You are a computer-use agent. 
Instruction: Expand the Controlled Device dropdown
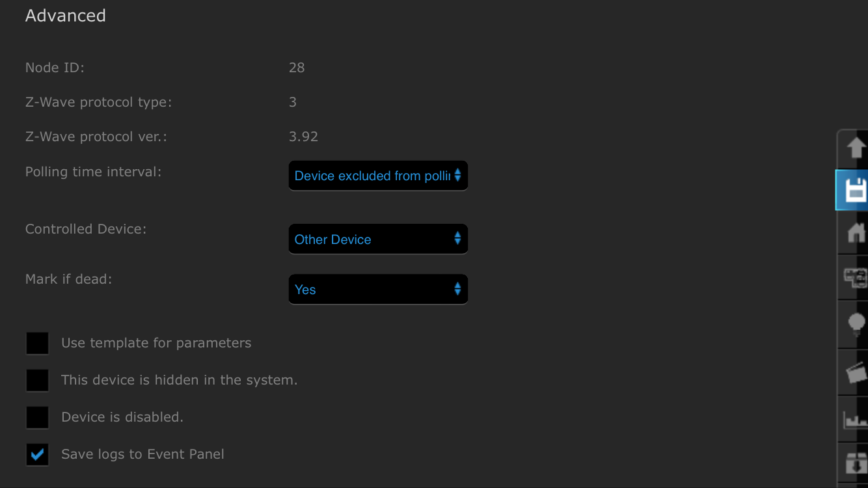tap(377, 239)
